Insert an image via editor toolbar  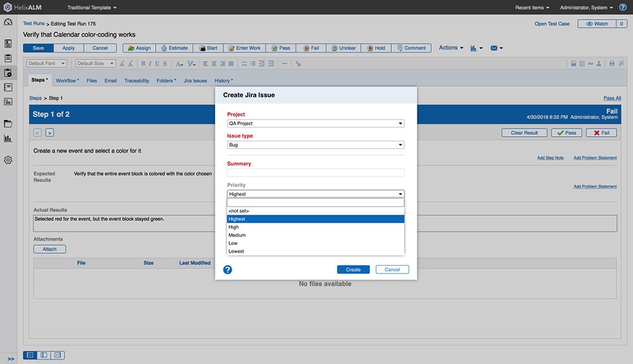[573, 64]
